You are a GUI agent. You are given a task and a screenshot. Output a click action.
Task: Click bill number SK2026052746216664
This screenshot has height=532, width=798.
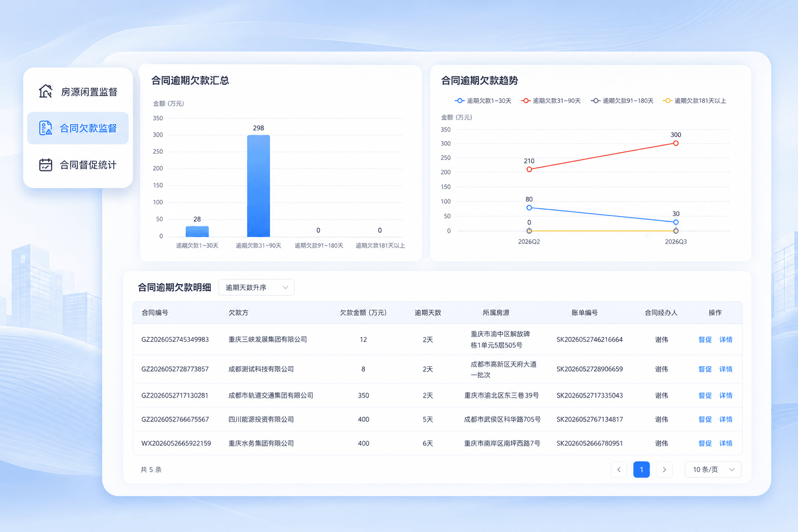[x=590, y=340]
